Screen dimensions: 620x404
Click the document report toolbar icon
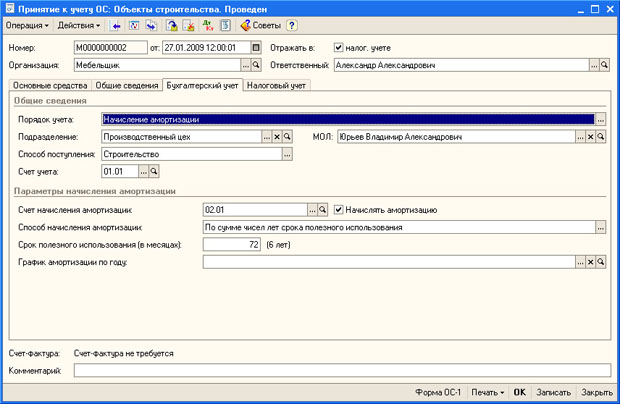pyautogui.click(x=225, y=26)
